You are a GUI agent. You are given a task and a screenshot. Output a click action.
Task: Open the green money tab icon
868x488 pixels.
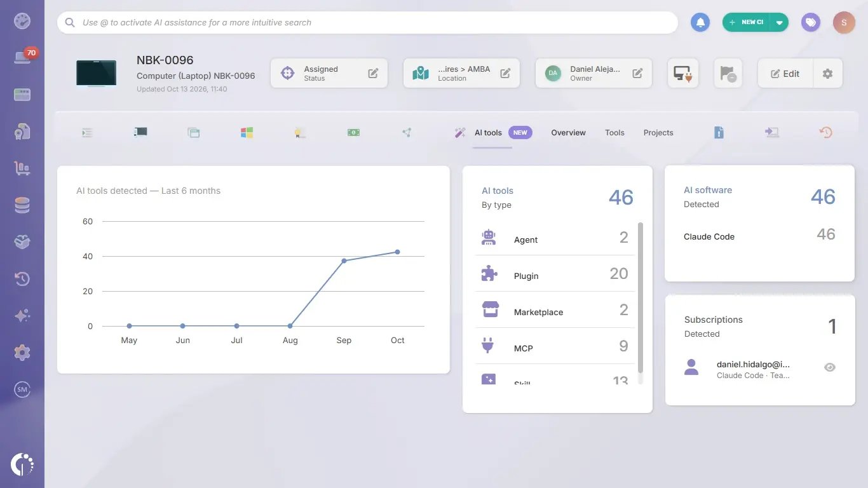pyautogui.click(x=354, y=133)
